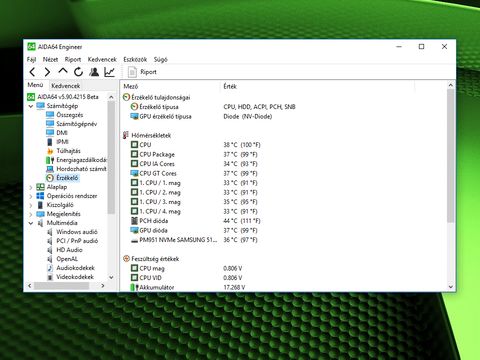Switch to the Menü tab

[x=35, y=85]
